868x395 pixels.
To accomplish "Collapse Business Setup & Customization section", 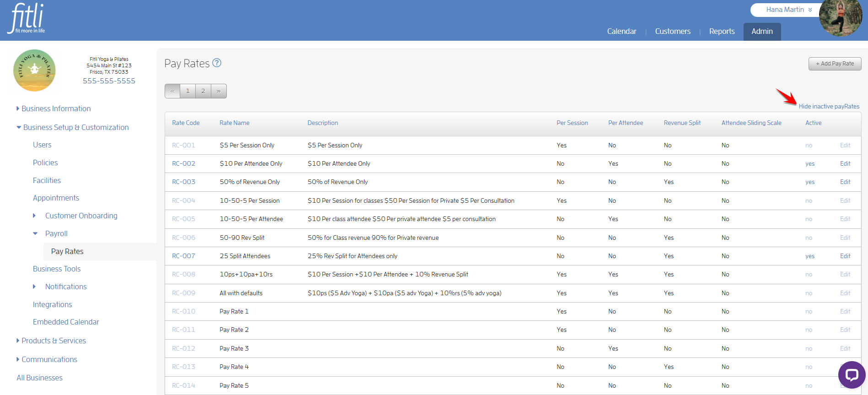I will click(x=72, y=127).
